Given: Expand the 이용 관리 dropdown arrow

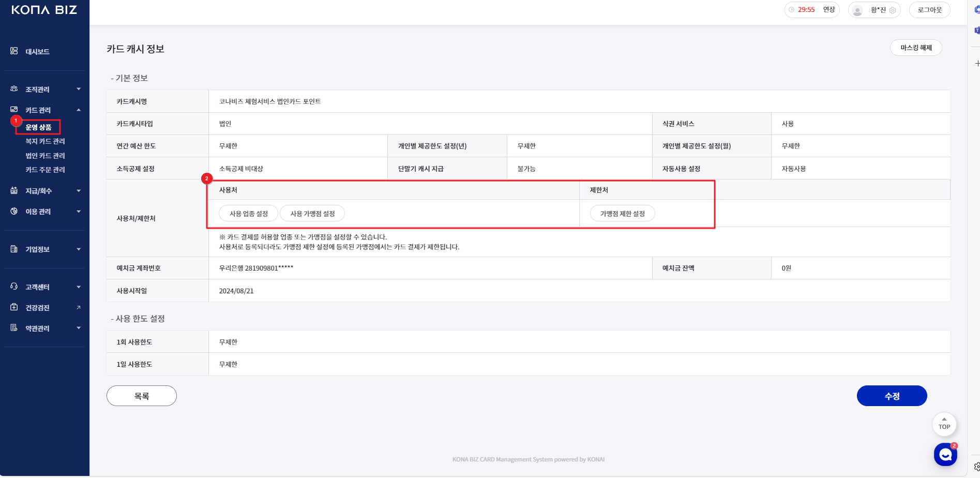Looking at the screenshot, I should (x=79, y=212).
